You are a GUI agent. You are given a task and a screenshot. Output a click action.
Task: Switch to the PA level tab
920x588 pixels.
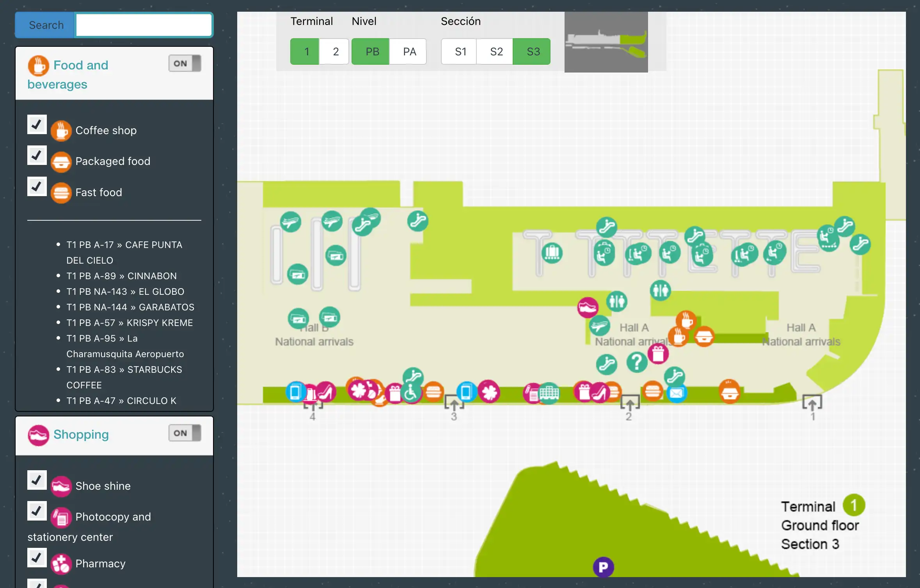click(409, 51)
